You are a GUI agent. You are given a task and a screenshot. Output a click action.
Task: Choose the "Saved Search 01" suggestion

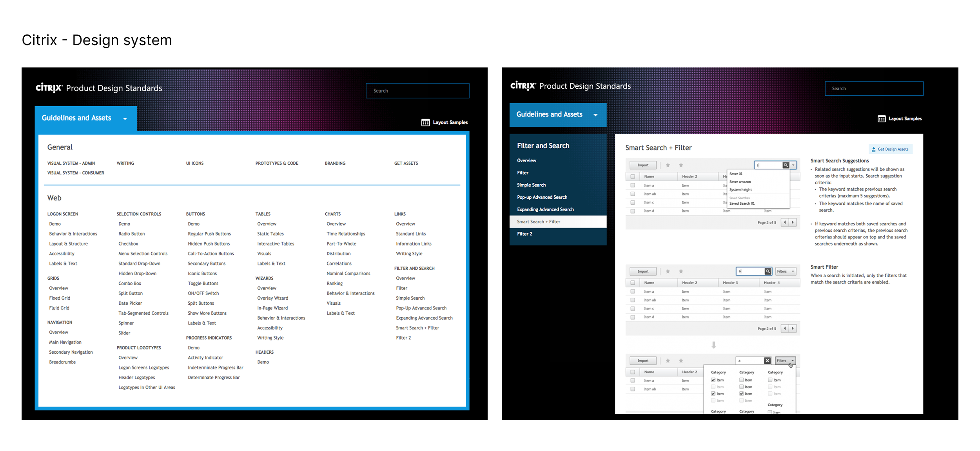[742, 204]
